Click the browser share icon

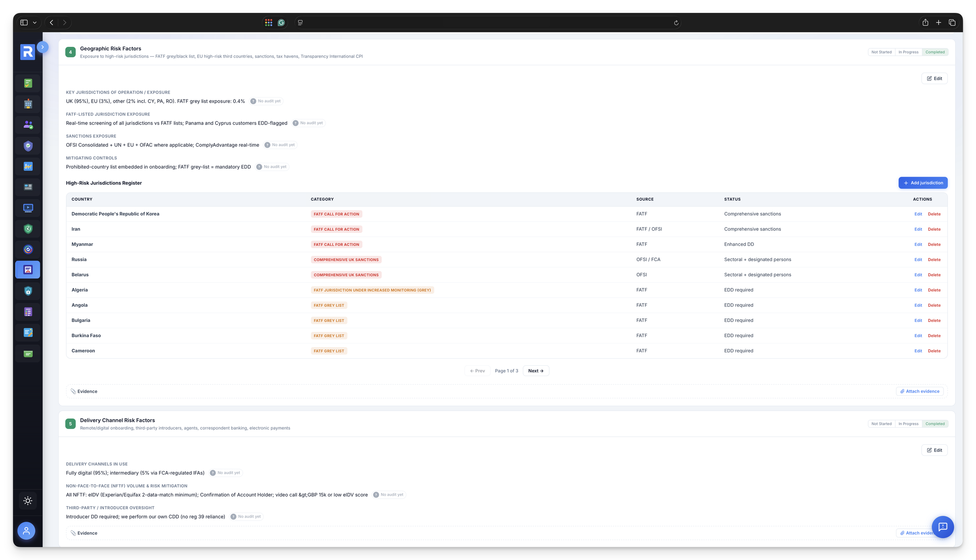(925, 23)
